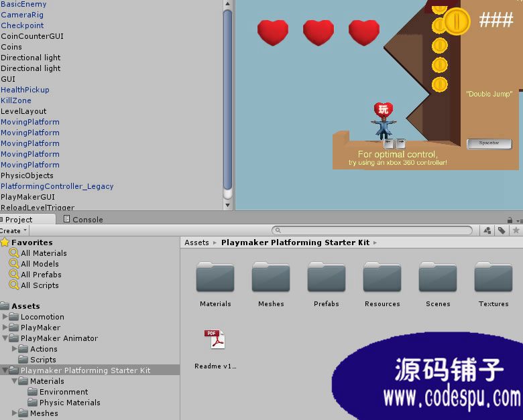This screenshot has height=420, width=523.
Task: Select PlayMakerGUI in the hierarchy
Action: tap(27, 197)
